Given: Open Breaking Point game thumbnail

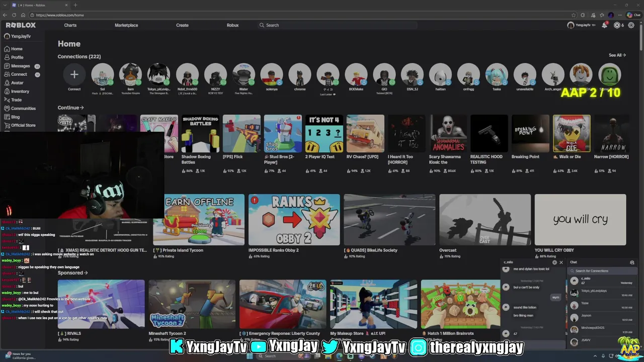Looking at the screenshot, I should coord(530,133).
